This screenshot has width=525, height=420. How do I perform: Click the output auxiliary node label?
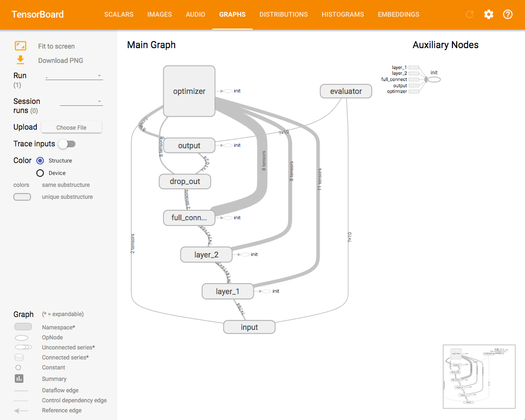[x=400, y=85]
